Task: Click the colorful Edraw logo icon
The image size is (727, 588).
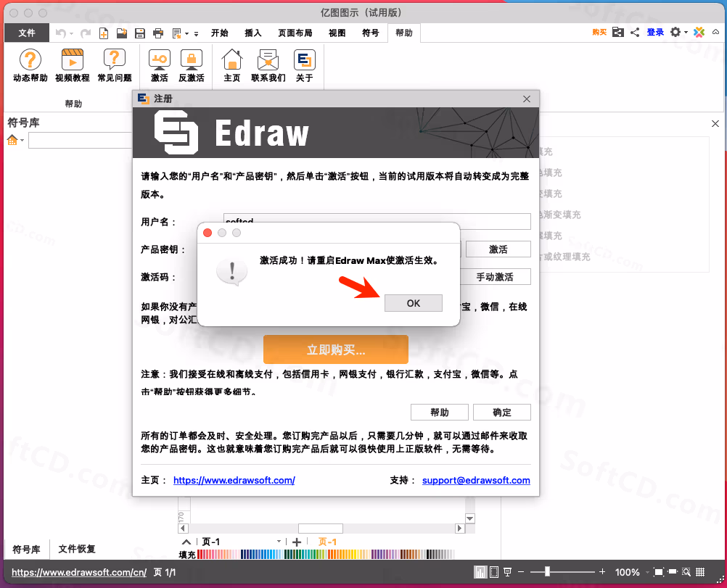Action: click(x=699, y=32)
